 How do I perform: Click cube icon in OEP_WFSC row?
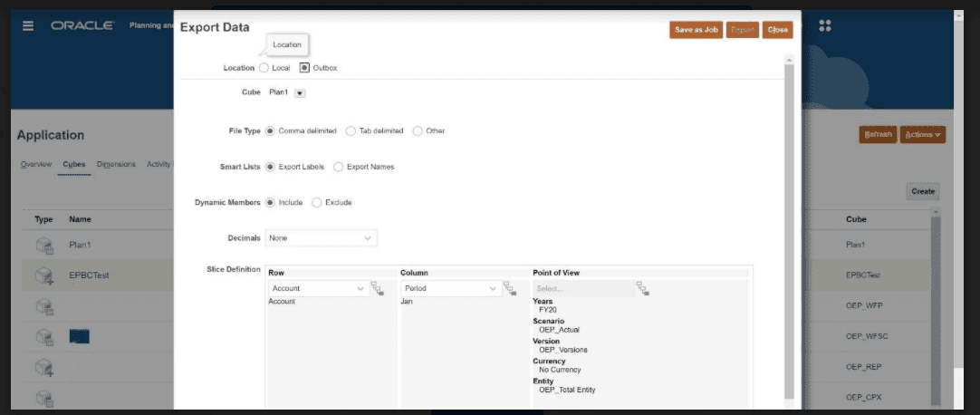[44, 337]
